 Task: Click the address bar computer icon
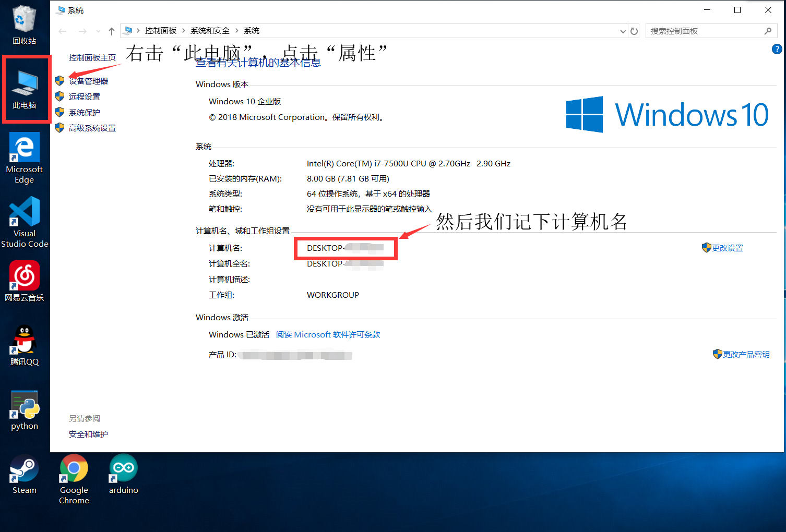pos(128,31)
